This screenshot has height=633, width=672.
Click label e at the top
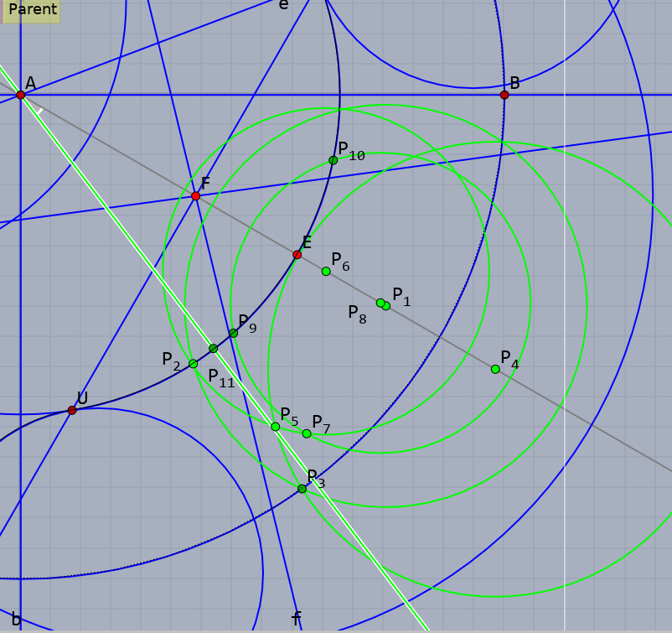[x=283, y=4]
